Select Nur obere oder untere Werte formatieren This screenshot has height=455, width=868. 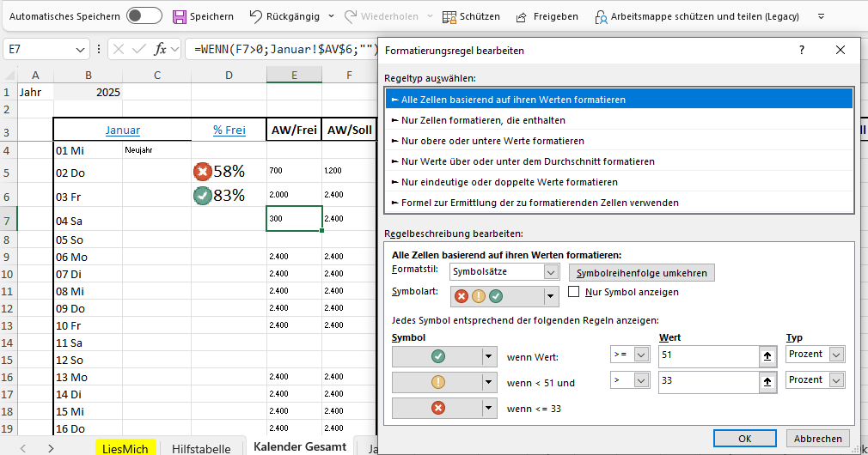pos(619,141)
